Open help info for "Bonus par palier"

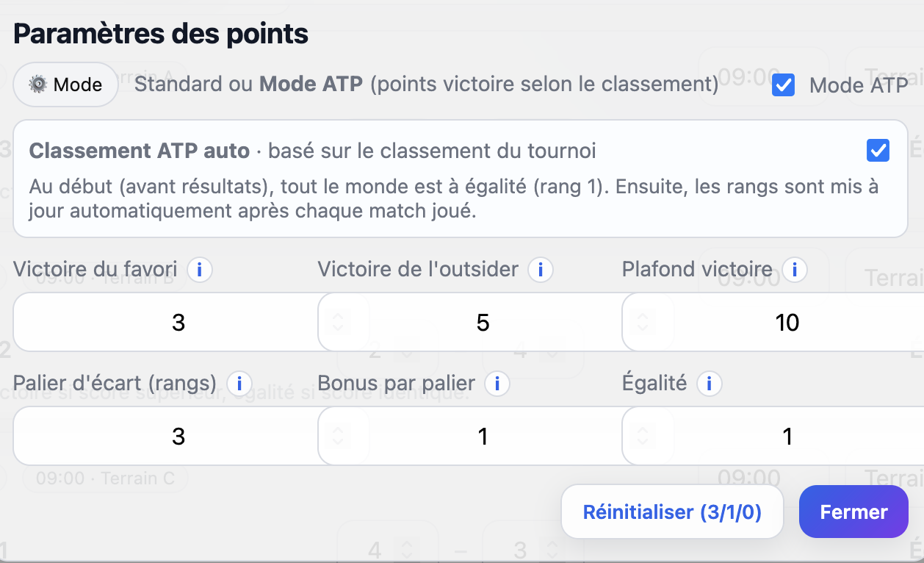(x=499, y=384)
